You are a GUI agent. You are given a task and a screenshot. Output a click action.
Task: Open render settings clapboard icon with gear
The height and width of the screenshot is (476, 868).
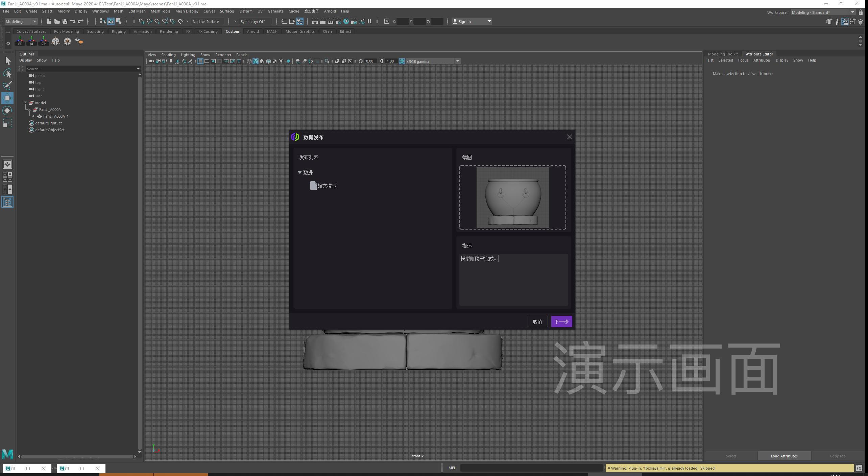click(x=338, y=21)
